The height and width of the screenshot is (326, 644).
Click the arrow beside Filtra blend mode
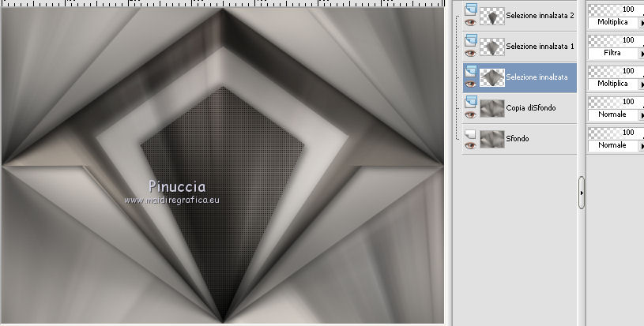[x=642, y=54]
